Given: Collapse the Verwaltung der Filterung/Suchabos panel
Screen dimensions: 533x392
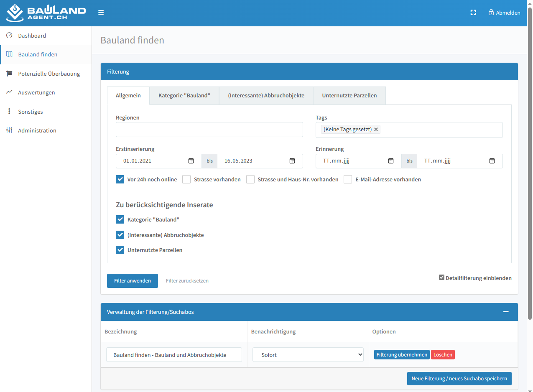Looking at the screenshot, I should pos(506,312).
